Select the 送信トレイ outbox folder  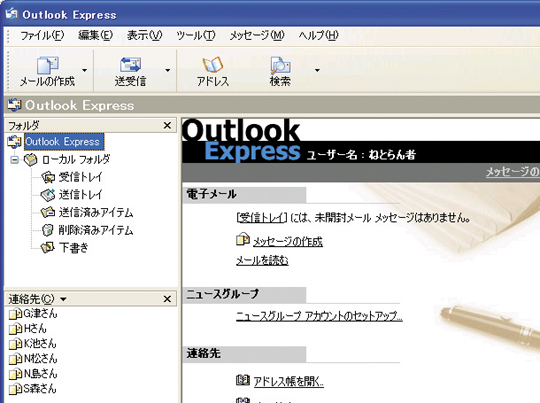coord(72,195)
